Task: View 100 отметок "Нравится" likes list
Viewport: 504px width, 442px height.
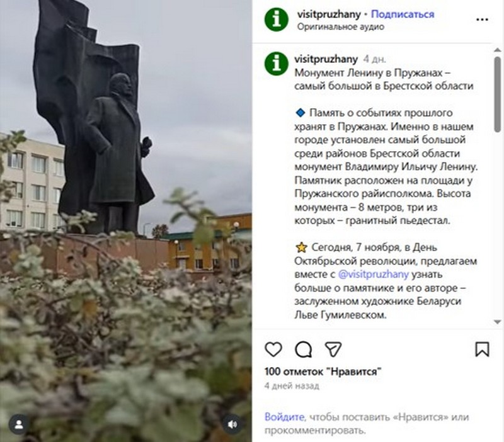Action: (x=323, y=371)
